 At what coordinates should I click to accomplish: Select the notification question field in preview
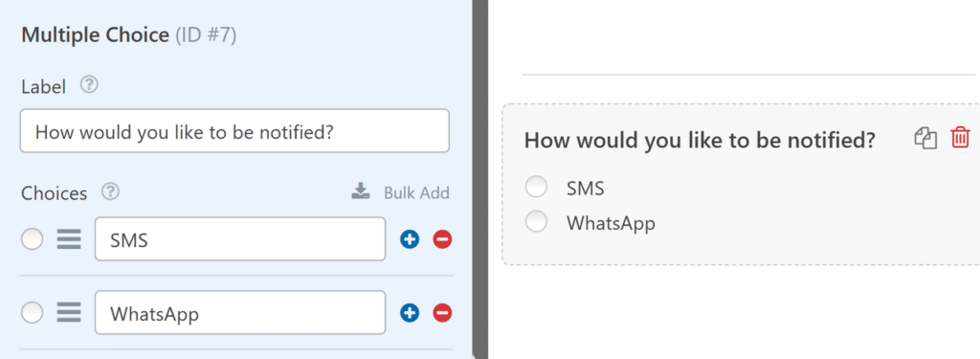pos(741,184)
